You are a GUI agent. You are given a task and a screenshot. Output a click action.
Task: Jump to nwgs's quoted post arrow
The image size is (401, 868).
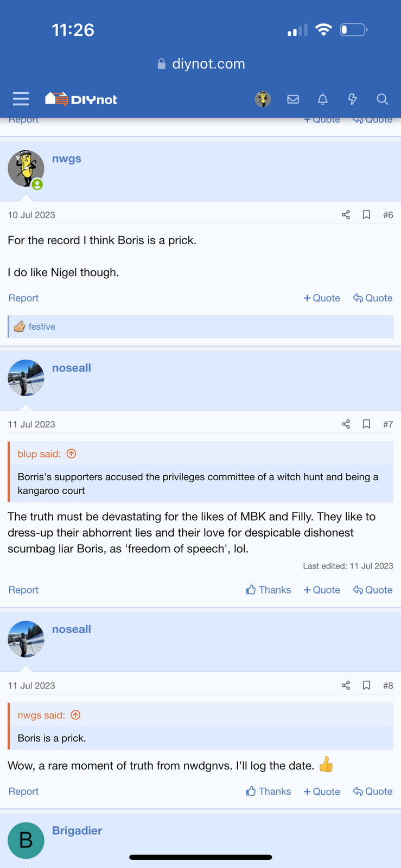click(76, 716)
